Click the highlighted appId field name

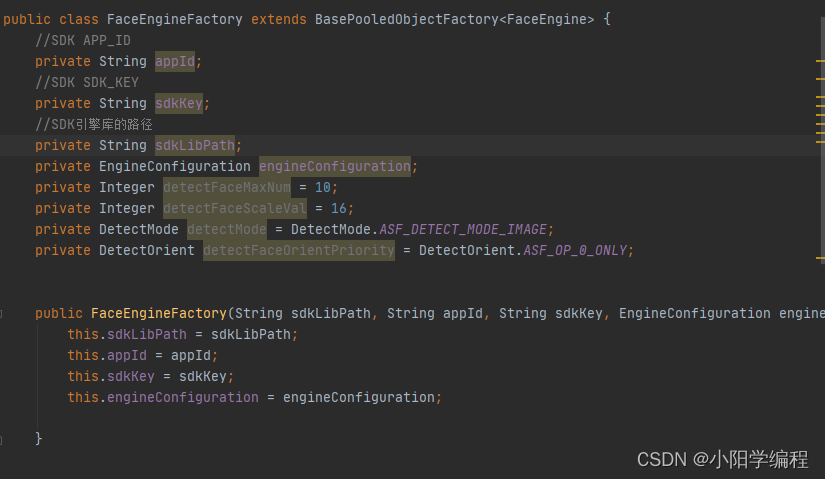(175, 62)
